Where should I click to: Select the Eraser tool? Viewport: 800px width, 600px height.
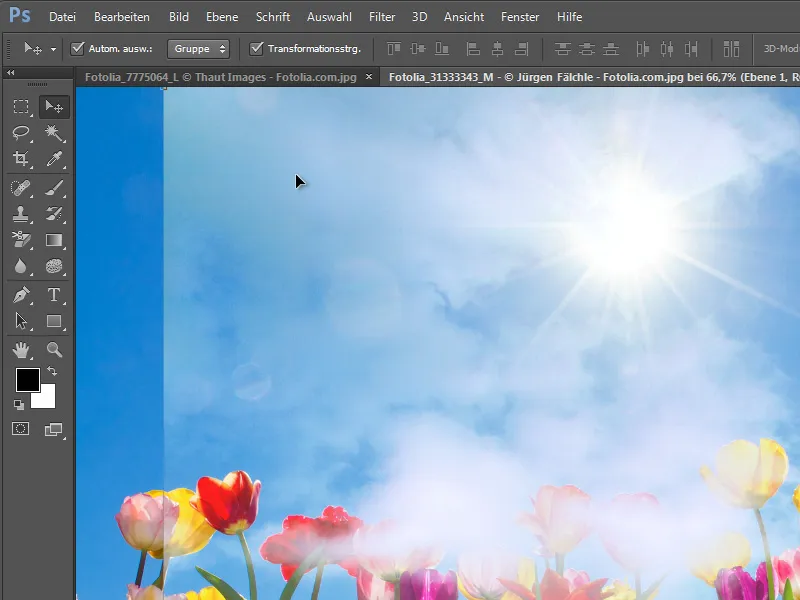point(21,240)
